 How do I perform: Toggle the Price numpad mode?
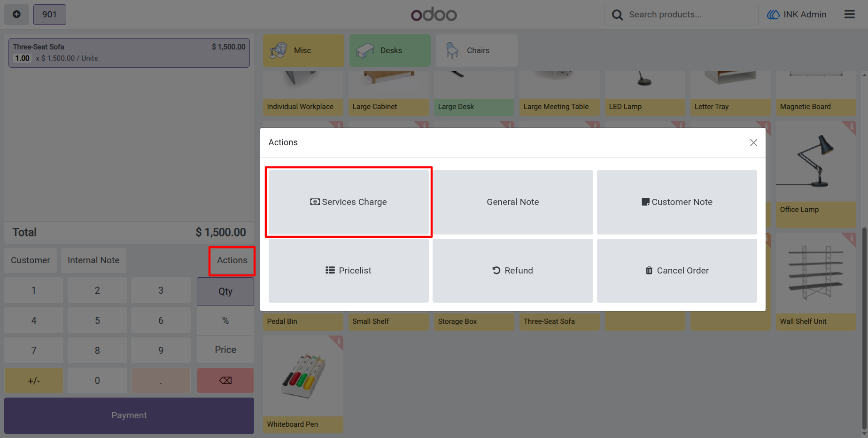point(225,350)
